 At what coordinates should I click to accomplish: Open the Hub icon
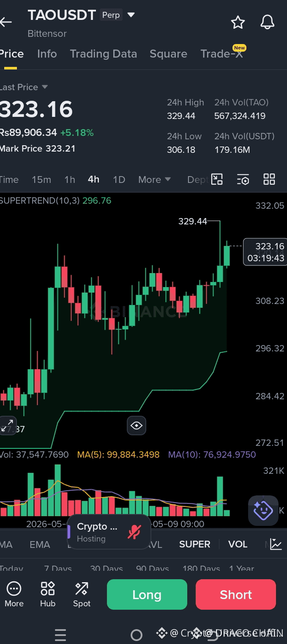pos(48,594)
